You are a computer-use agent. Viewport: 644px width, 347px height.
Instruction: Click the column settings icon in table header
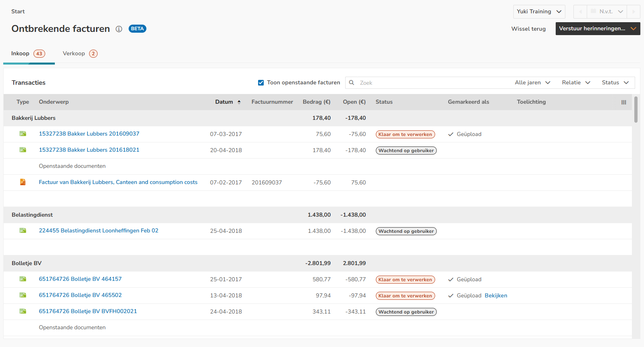coord(623,102)
